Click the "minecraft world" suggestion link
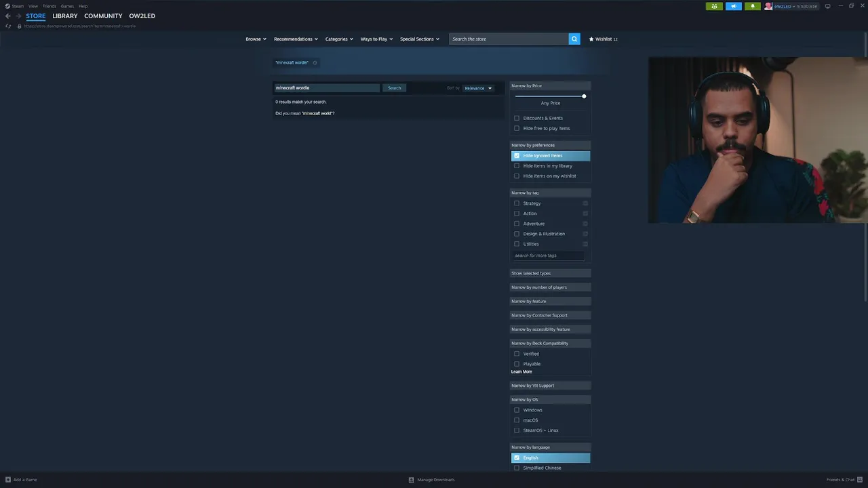868x488 pixels. click(317, 113)
